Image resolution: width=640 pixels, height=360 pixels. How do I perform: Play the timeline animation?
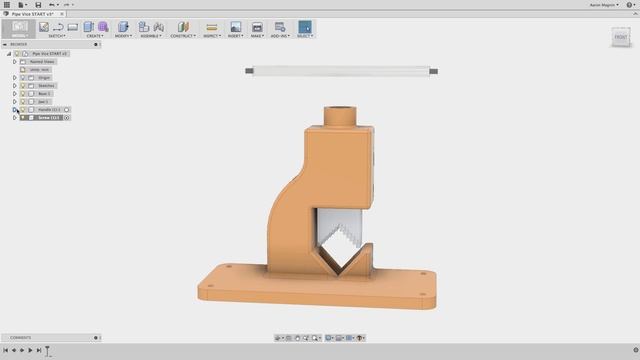30,350
